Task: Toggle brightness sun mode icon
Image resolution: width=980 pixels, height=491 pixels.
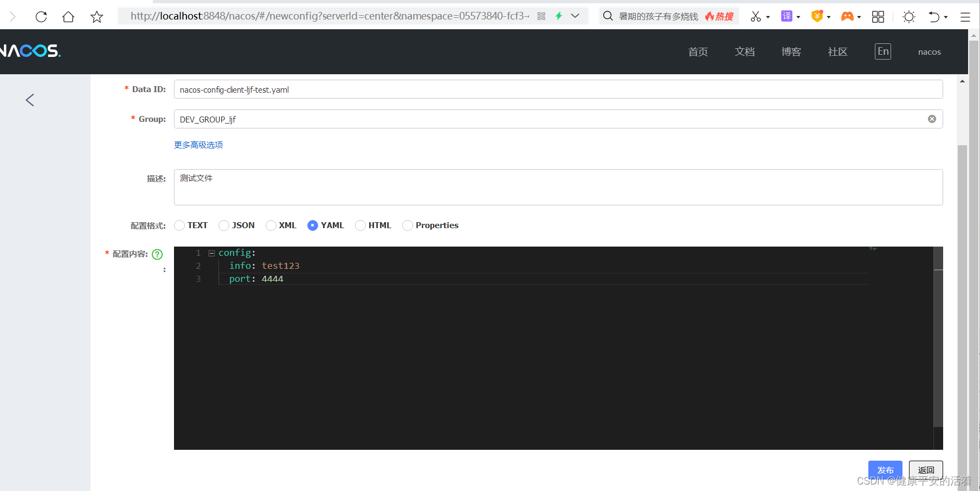Action: [x=909, y=17]
